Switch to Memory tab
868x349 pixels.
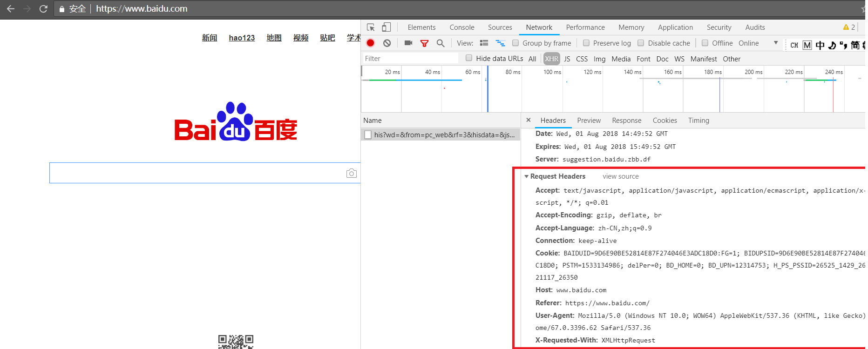pos(631,27)
